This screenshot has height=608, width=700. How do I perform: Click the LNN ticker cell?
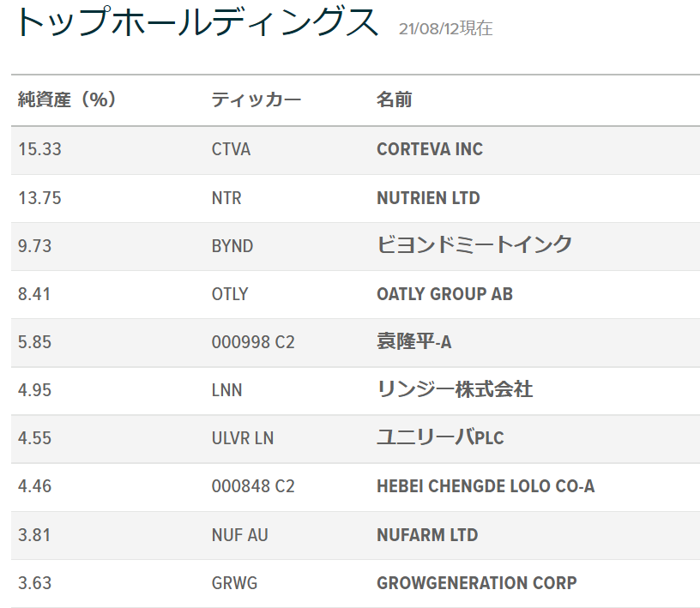[226, 390]
